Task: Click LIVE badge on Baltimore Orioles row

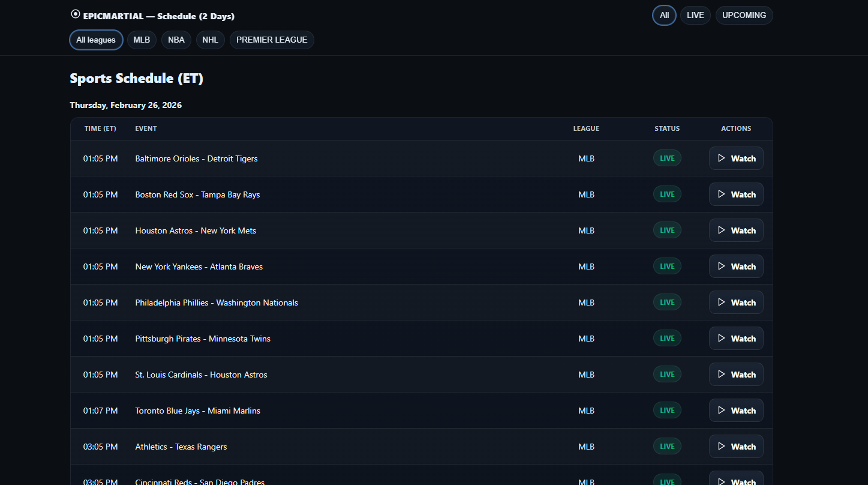Action: 667,158
